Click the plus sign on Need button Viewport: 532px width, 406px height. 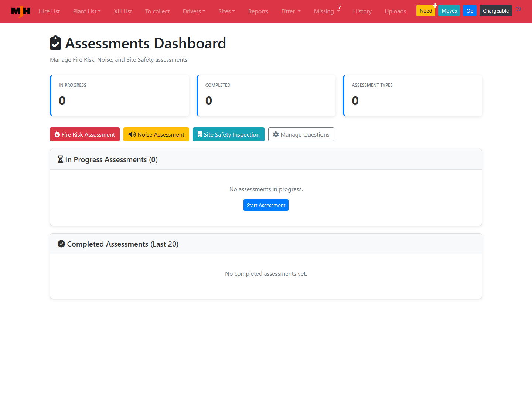point(435,6)
